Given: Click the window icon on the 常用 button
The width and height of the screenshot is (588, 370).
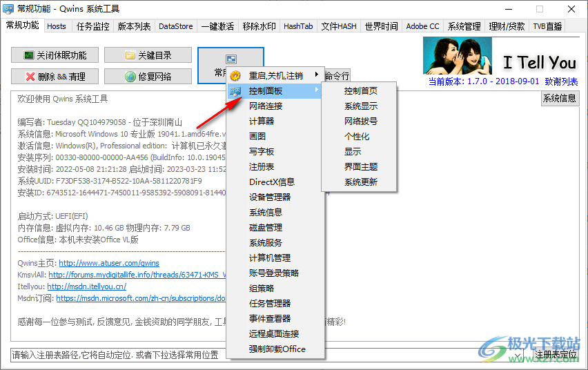Looking at the screenshot, I should tap(231, 59).
